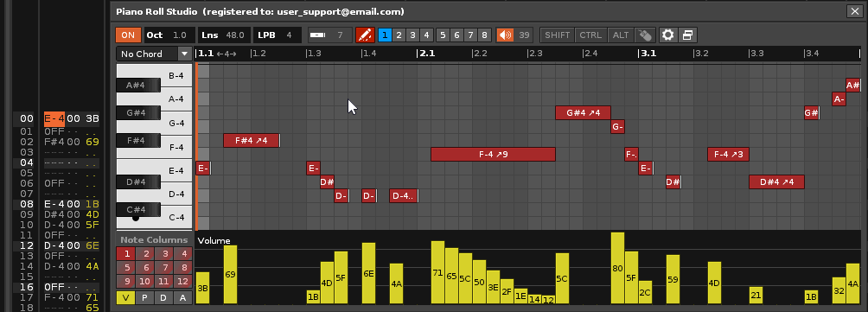
Task: Select track button 8 in toolbar
Action: pos(484,35)
